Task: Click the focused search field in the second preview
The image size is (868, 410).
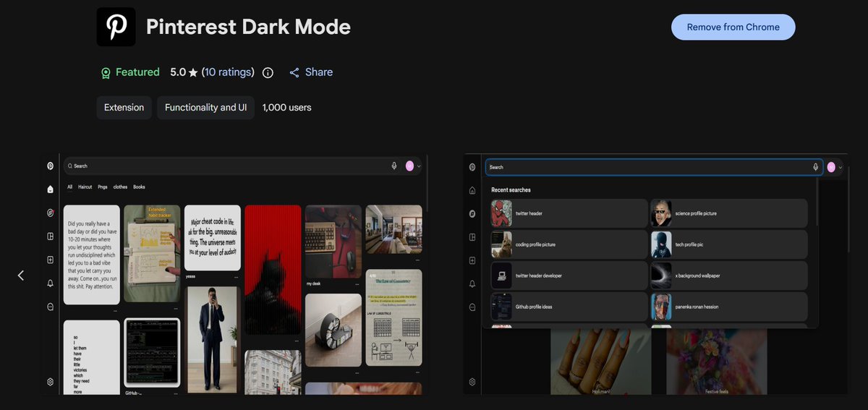Action: point(654,167)
